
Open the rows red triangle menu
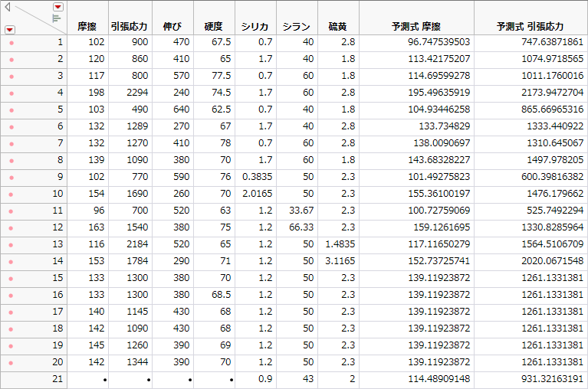click(10, 30)
